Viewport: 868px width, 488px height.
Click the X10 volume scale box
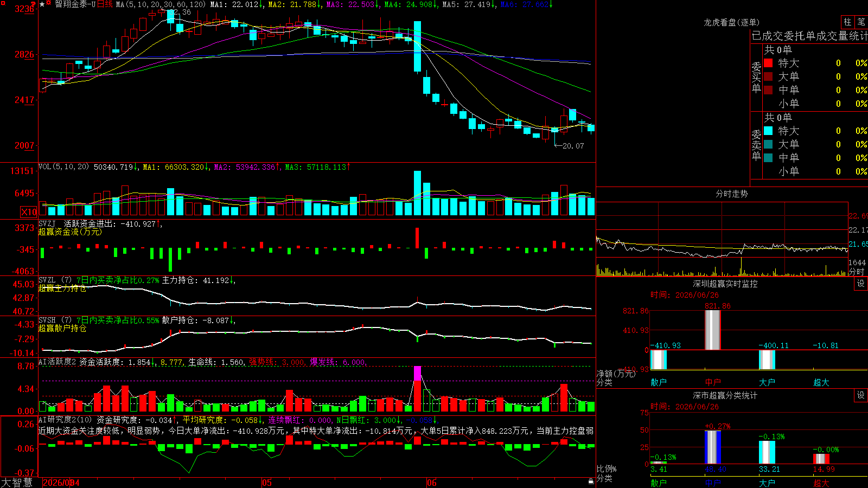(29, 212)
